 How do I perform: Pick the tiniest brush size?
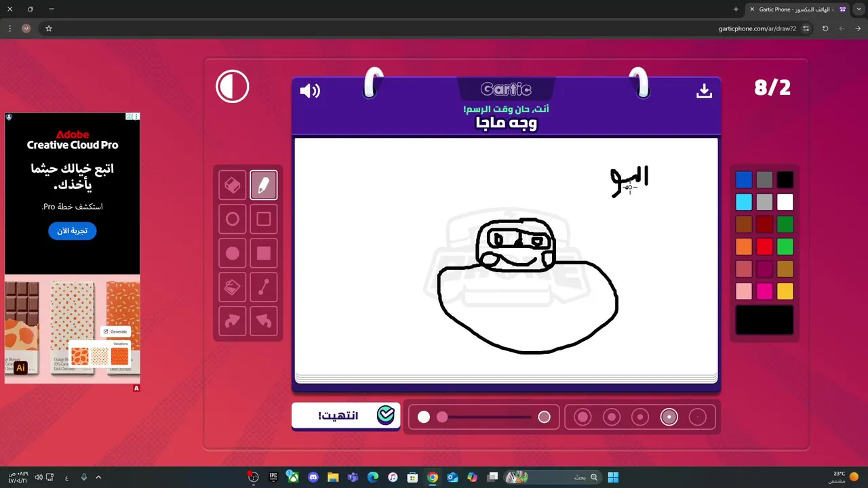click(698, 418)
